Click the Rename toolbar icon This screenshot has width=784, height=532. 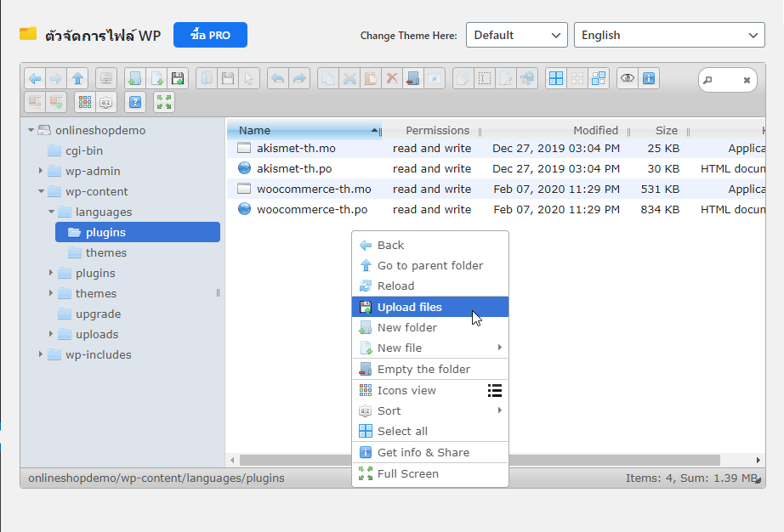point(485,78)
